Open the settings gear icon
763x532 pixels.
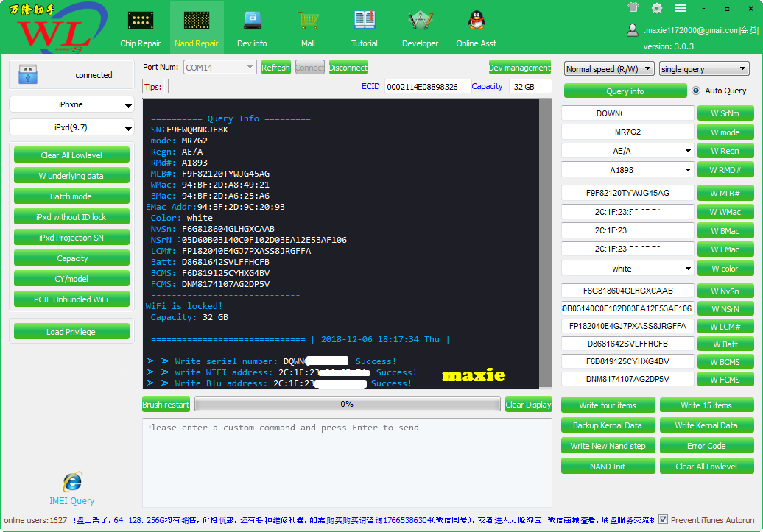[657, 8]
